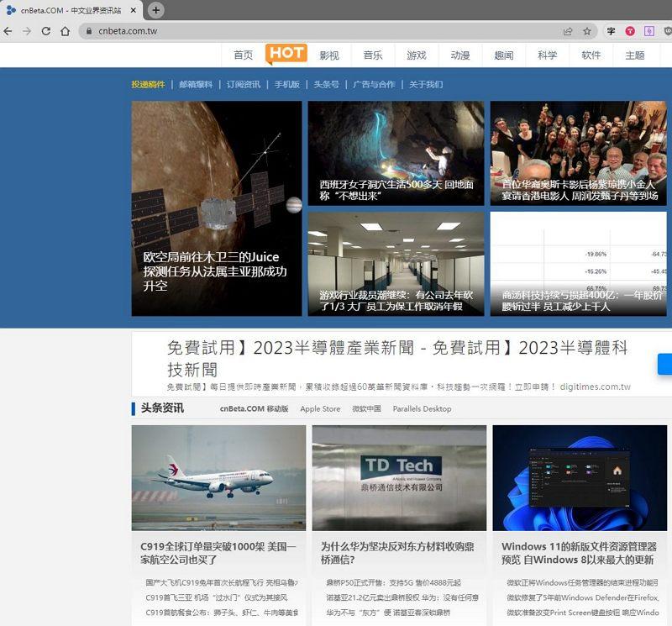Viewport: 672px width, 626px height.
Task: Open the 影视 category
Action: pyautogui.click(x=329, y=55)
